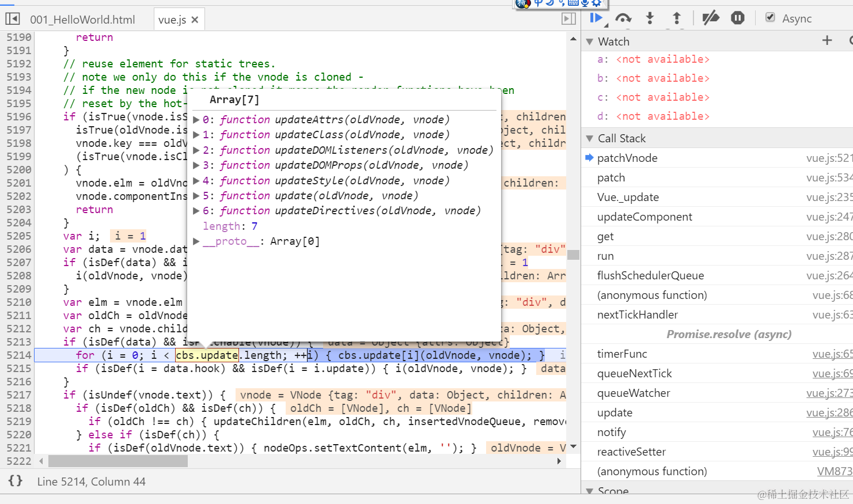Image resolution: width=853 pixels, height=504 pixels.
Task: Open vue.js link beside the update frame
Action: [830, 412]
